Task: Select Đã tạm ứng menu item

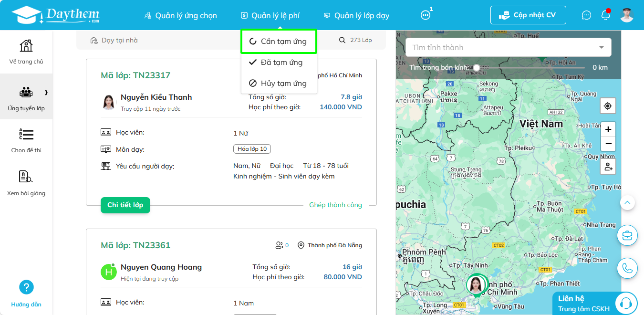Action: [279, 63]
